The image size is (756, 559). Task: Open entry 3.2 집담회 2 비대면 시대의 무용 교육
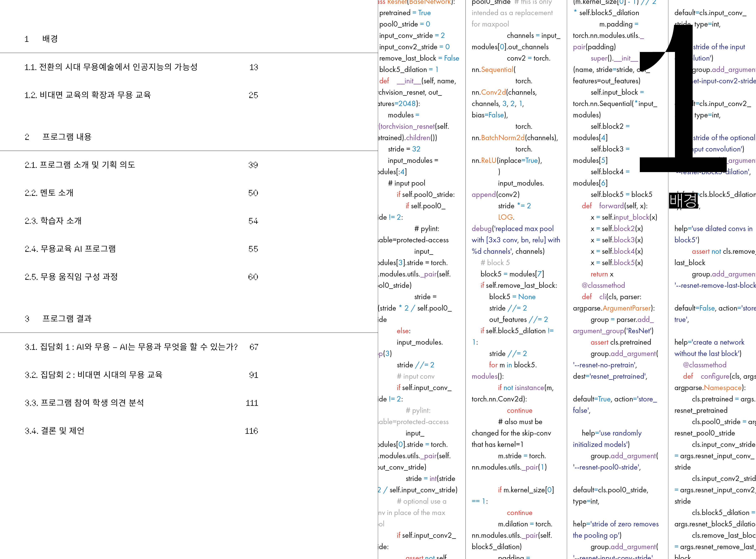[x=93, y=375]
